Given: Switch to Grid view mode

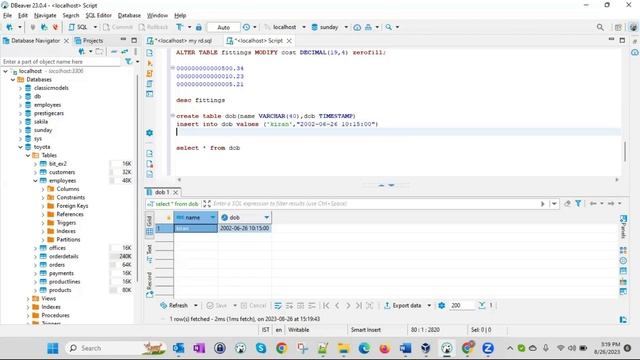Looking at the screenshot, I should [x=149, y=225].
